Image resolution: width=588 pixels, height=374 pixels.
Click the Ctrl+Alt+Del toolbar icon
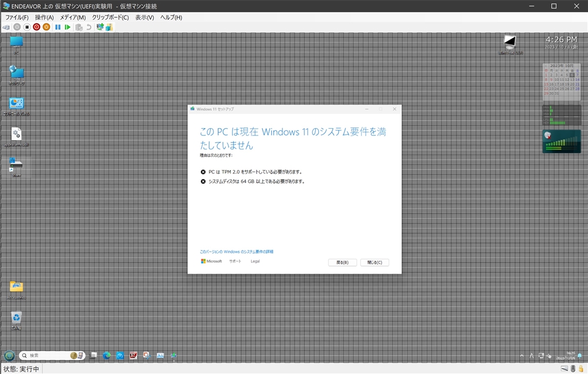(x=6, y=27)
